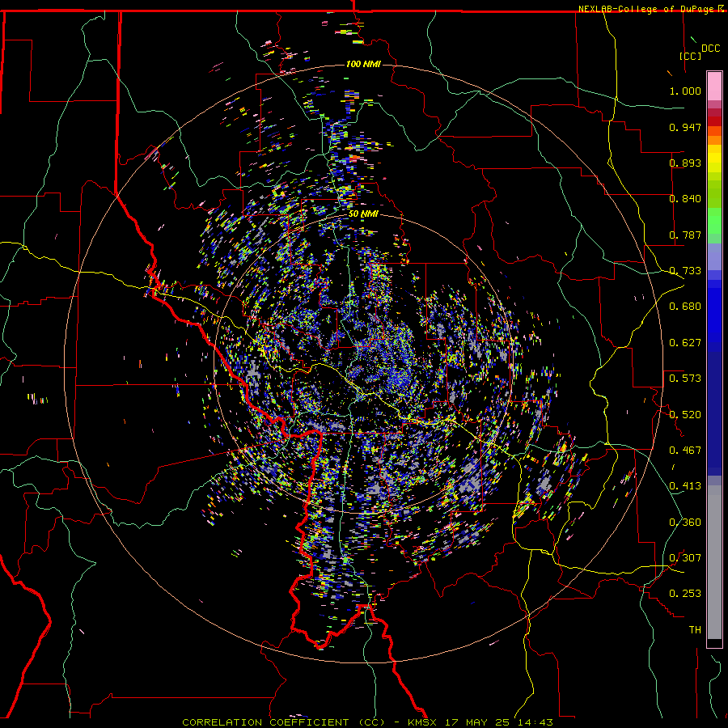The image size is (728, 728).
Task: Click the 0.573 legend value
Action: tap(685, 379)
